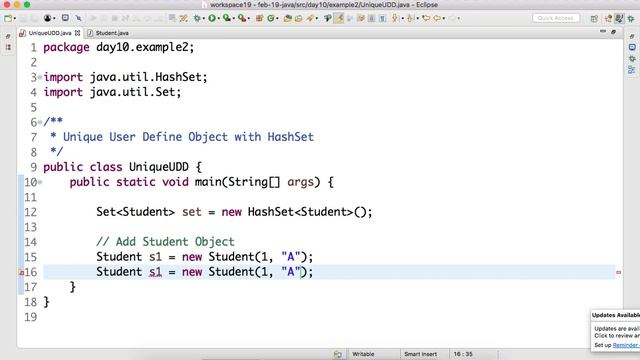Expand the Debug dropdown arrow
This screenshot has height=360, width=640.
pos(203,18)
